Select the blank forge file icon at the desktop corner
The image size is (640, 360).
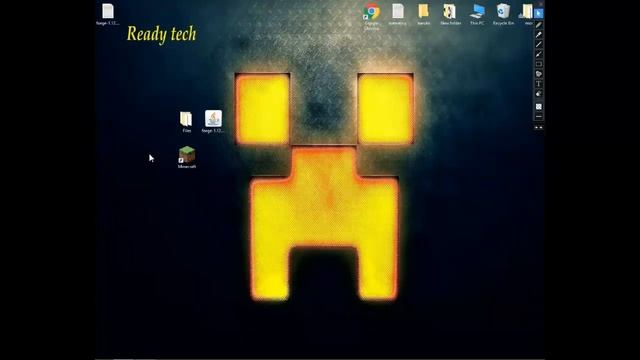pos(108,14)
